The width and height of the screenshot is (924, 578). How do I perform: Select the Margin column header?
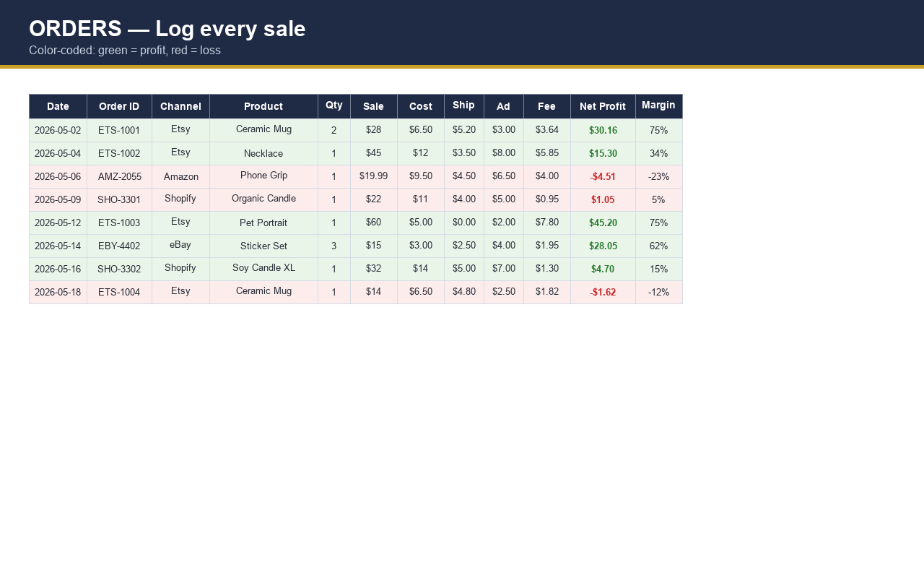pyautogui.click(x=659, y=106)
